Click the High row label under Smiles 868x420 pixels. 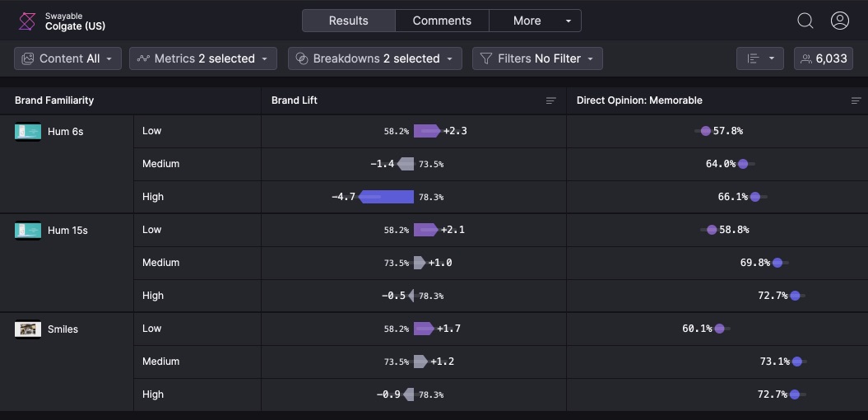153,394
